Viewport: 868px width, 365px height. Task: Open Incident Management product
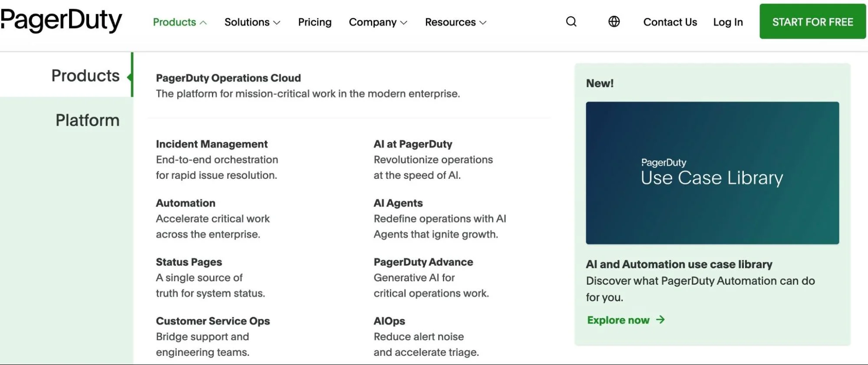(211, 144)
